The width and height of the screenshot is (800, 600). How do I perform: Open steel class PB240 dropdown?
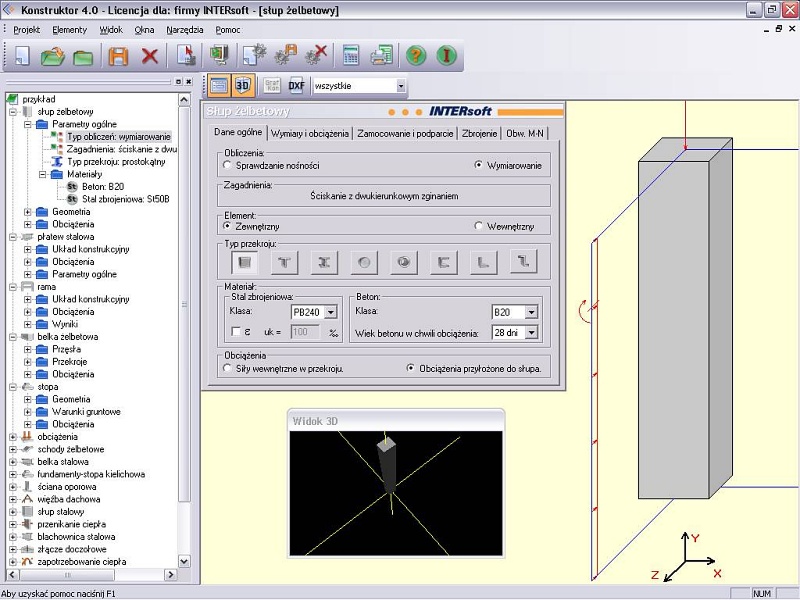[x=330, y=312]
